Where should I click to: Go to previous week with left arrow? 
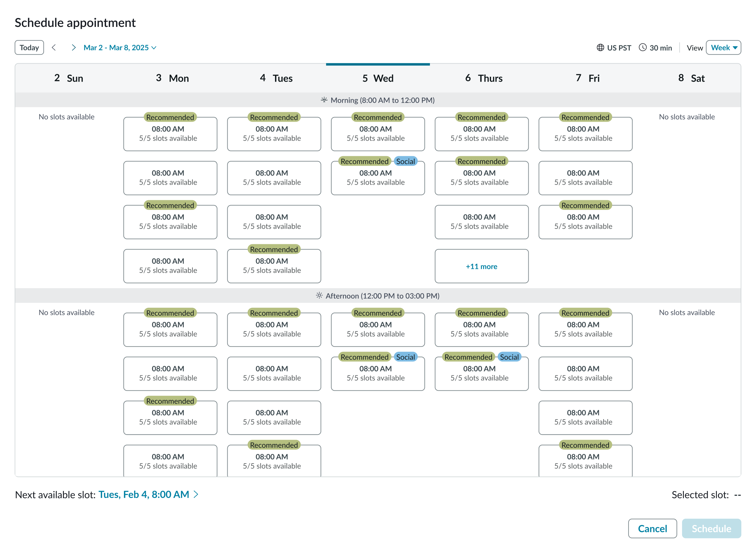54,47
